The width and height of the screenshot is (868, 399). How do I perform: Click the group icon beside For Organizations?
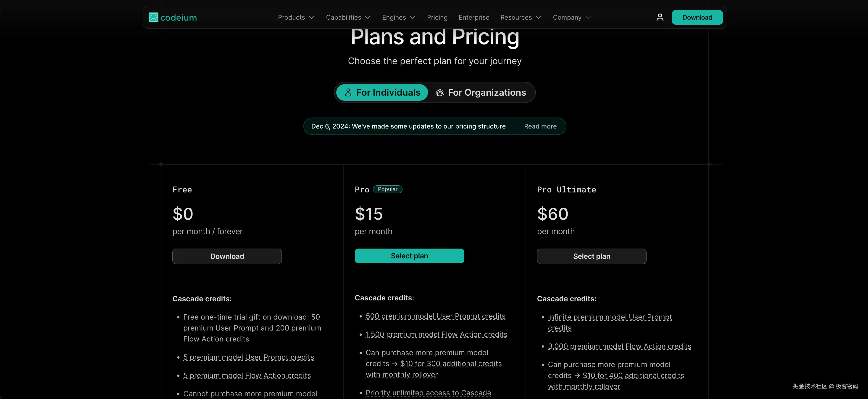click(439, 93)
